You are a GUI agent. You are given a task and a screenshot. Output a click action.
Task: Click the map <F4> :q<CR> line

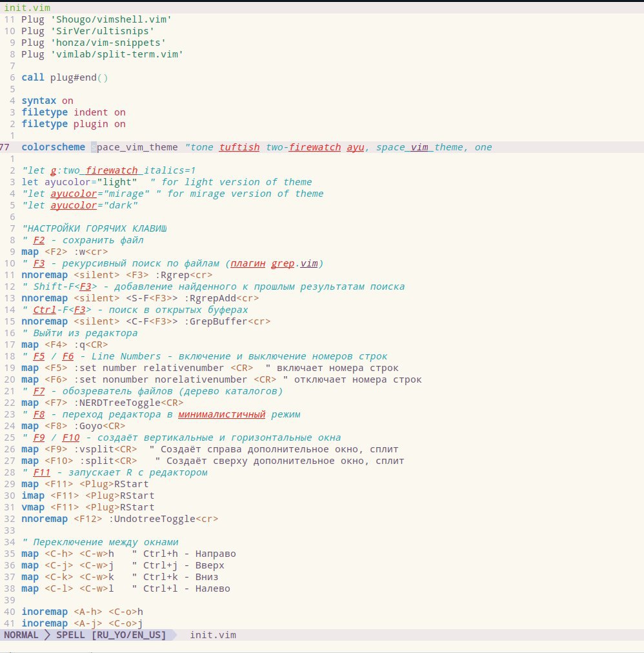(65, 345)
